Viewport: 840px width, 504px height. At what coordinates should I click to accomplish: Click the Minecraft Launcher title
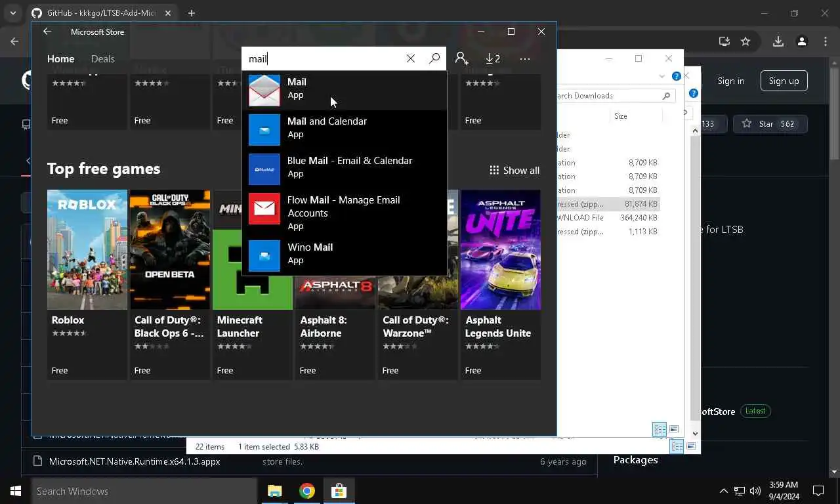pos(240,326)
